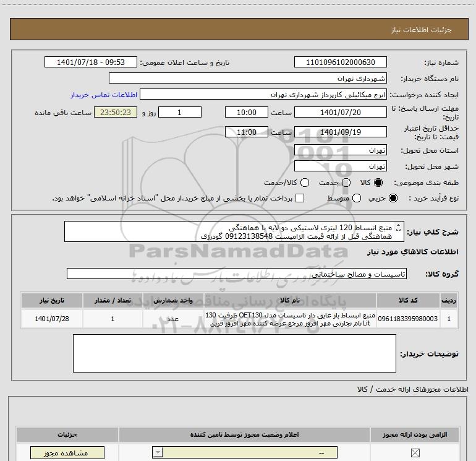Click the واحد شمارش column header
The height and width of the screenshot is (461, 476).
172,300
